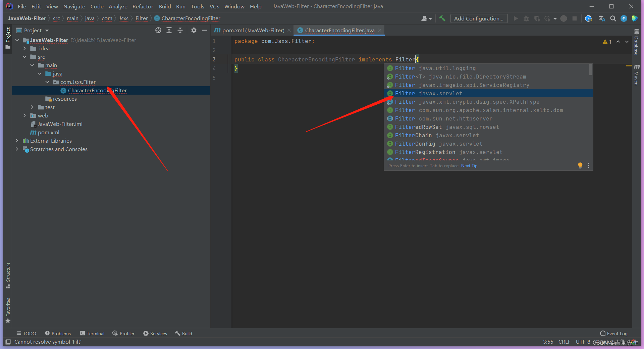Select FilterChain javax.servlet suggestion
The height and width of the screenshot is (349, 644).
(x=488, y=135)
